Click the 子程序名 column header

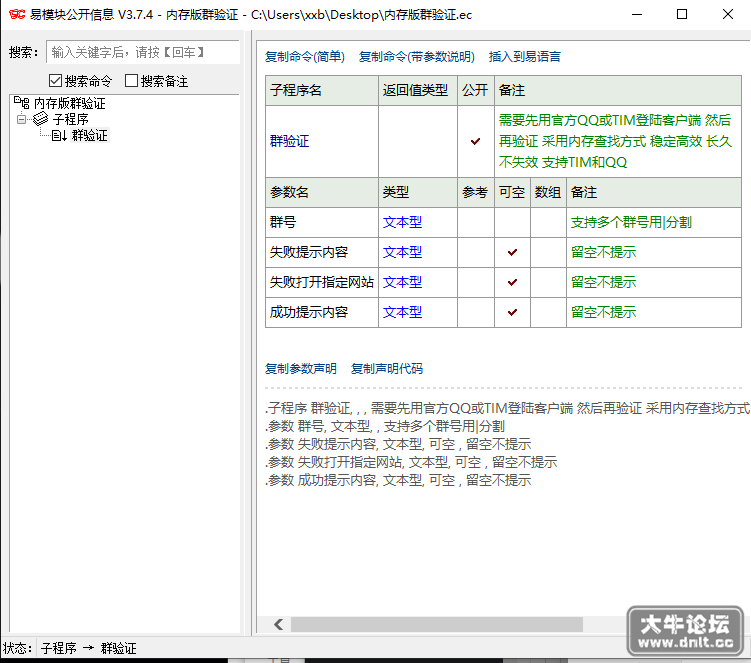coord(322,90)
